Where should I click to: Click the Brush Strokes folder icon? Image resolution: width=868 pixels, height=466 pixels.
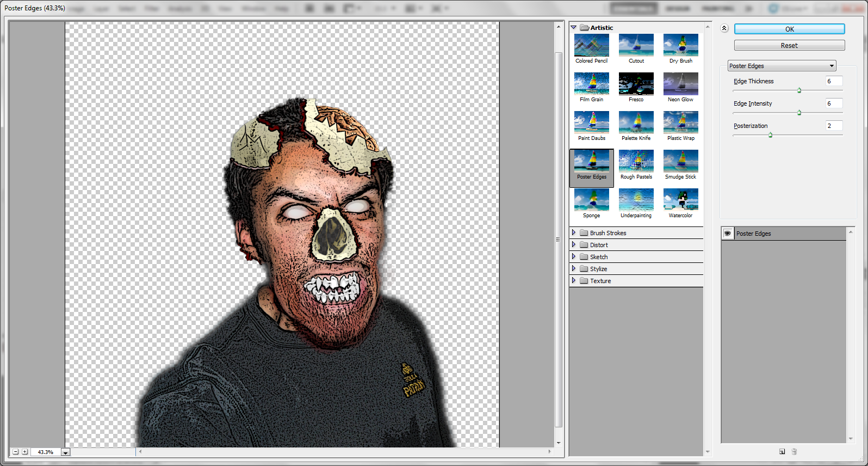tap(584, 232)
